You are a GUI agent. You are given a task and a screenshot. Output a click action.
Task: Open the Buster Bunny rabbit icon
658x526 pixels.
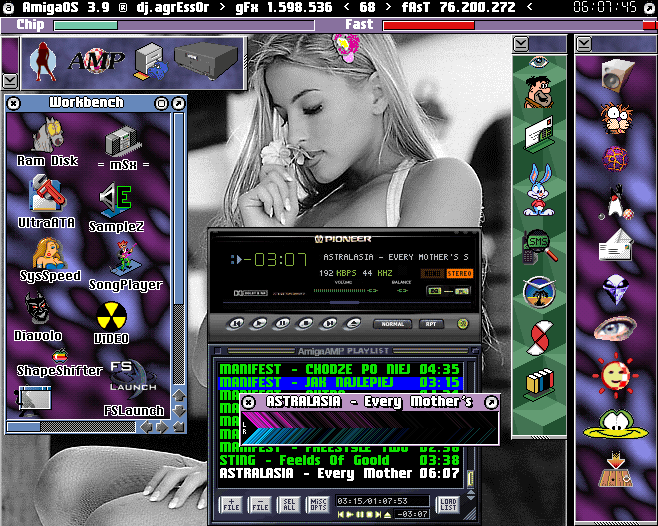point(539,190)
